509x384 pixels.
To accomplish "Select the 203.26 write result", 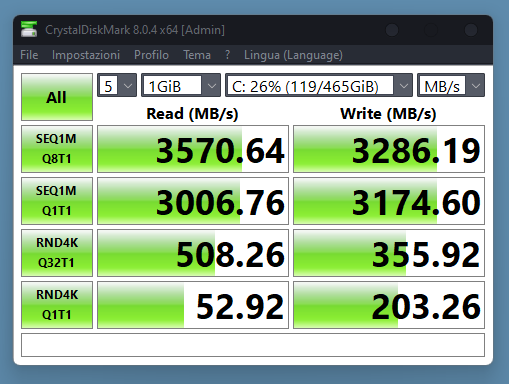I will (x=389, y=305).
